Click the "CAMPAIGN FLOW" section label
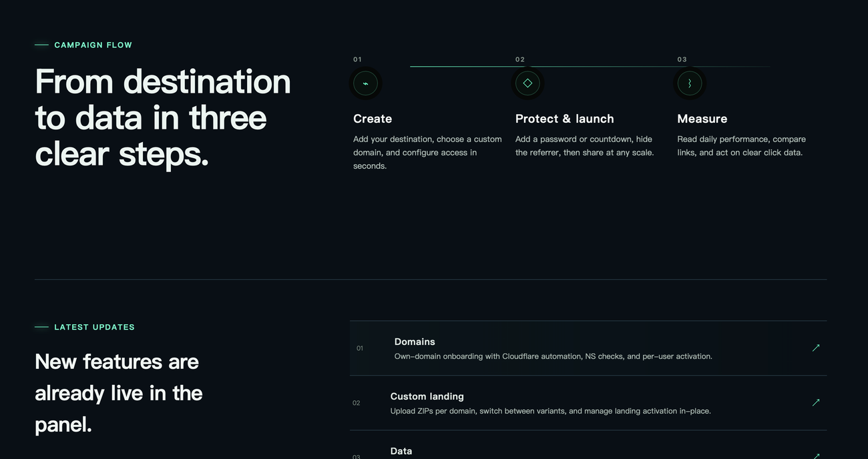Image resolution: width=868 pixels, height=459 pixels. click(x=93, y=45)
